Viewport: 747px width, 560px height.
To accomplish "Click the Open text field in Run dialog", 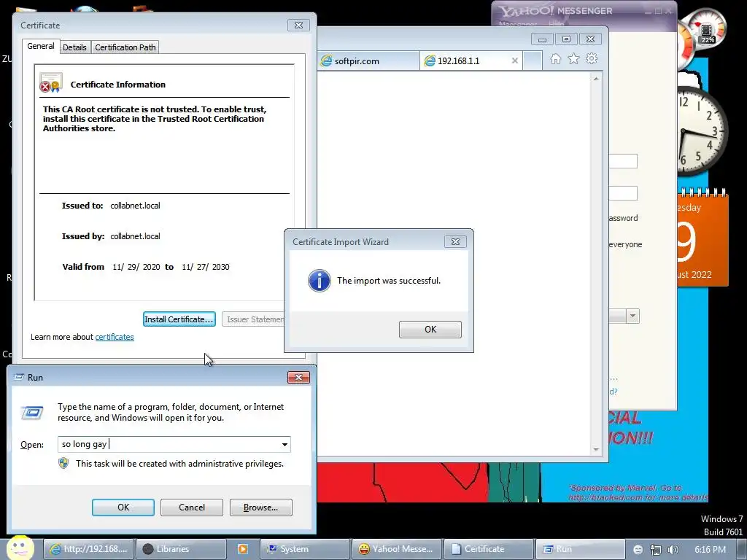I will (x=174, y=444).
